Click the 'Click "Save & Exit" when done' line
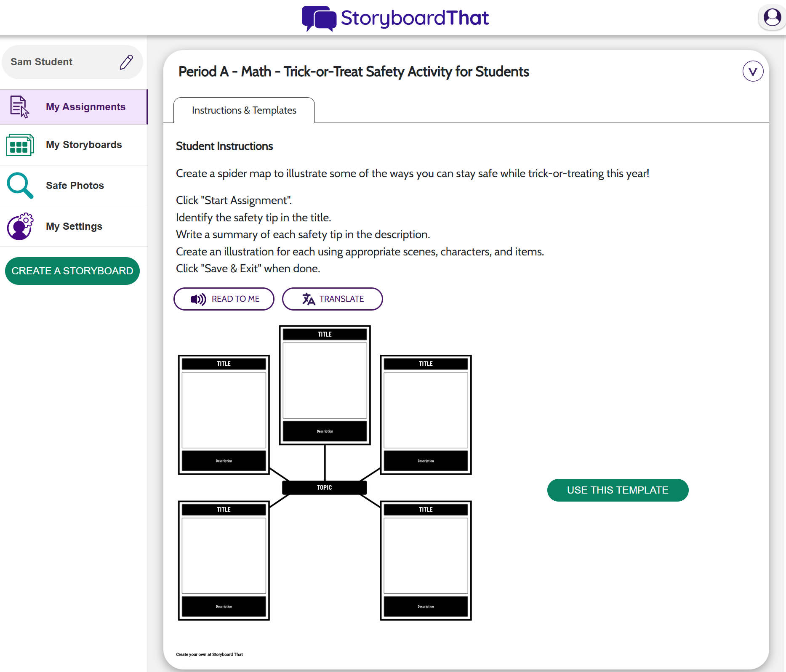This screenshot has height=672, width=786. click(x=248, y=268)
